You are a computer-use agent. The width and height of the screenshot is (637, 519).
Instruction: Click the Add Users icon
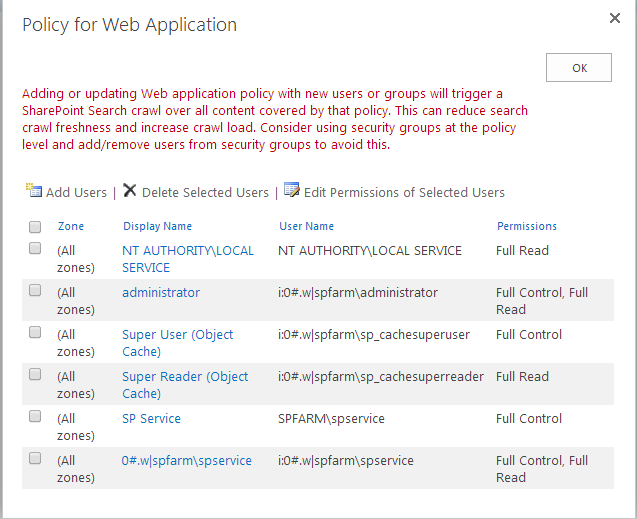click(x=33, y=191)
